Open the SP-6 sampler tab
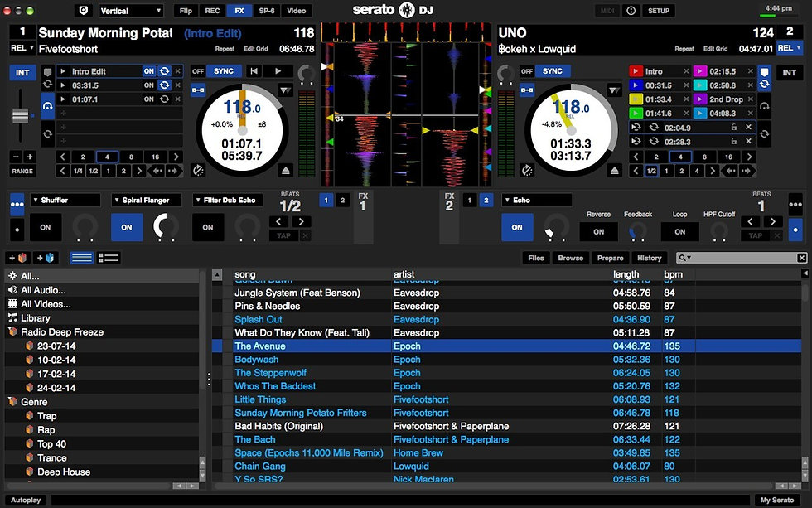This screenshot has width=812, height=508. (x=267, y=10)
